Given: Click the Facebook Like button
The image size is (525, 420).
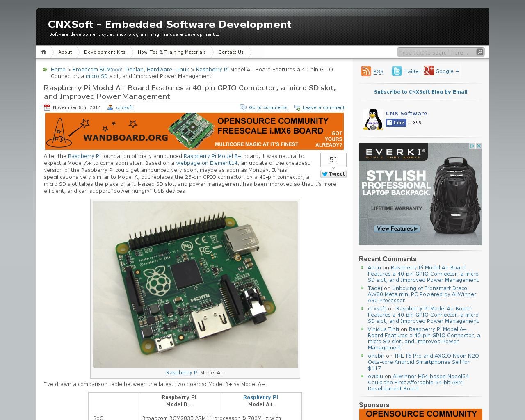Looking at the screenshot, I should pos(396,123).
